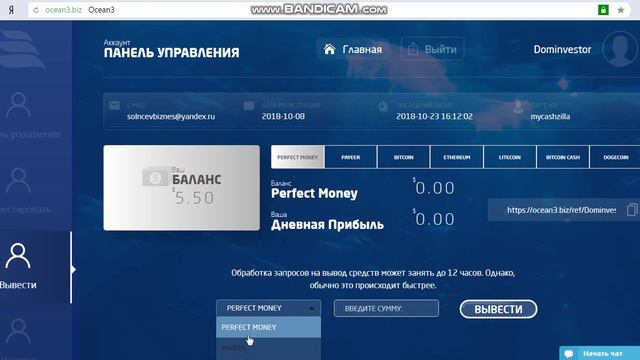
Task: Click the Дневная Прибыль label
Action: pos(327,224)
